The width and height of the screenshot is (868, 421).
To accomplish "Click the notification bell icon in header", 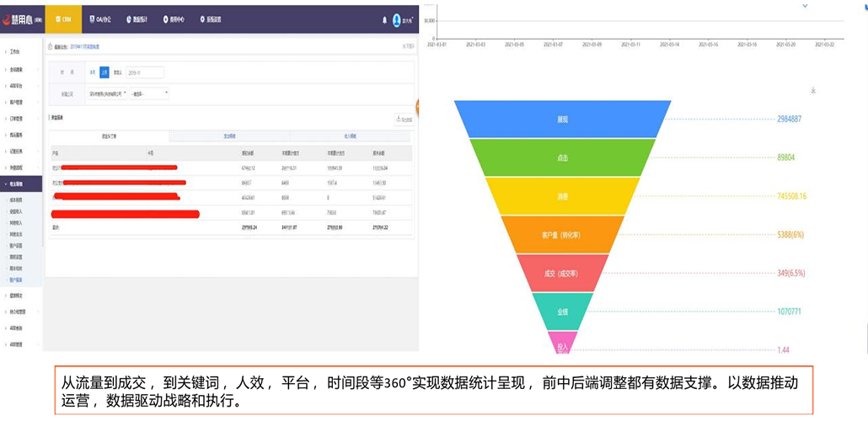I will click(x=382, y=19).
